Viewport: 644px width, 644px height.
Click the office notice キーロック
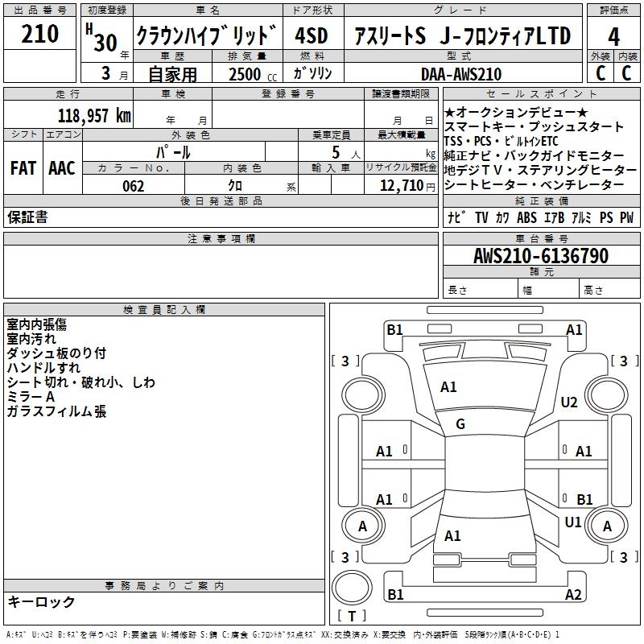pyautogui.click(x=41, y=602)
